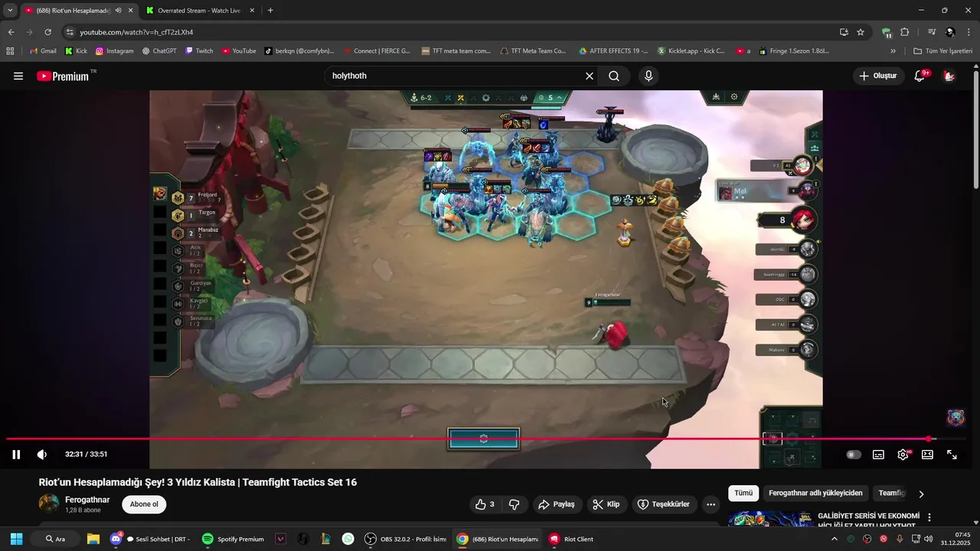This screenshot has height=551, width=980.
Task: Open the player settings gear
Action: 903,455
